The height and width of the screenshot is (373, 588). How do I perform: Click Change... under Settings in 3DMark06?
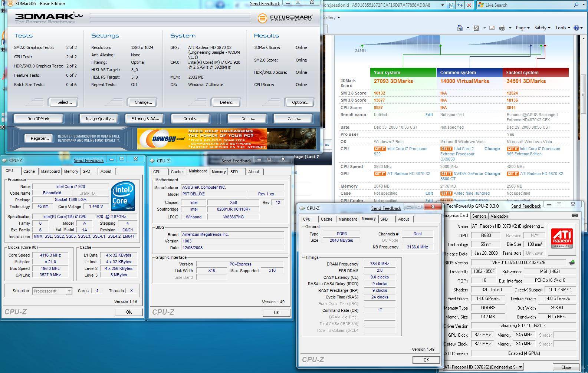point(143,102)
